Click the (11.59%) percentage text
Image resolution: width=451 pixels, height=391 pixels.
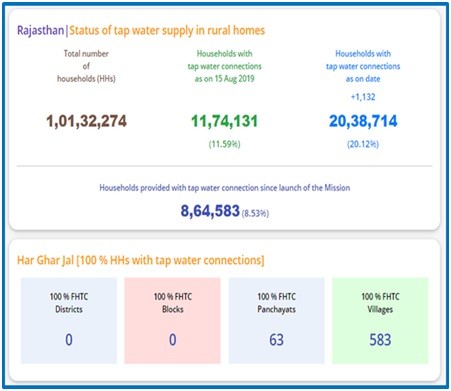click(224, 144)
